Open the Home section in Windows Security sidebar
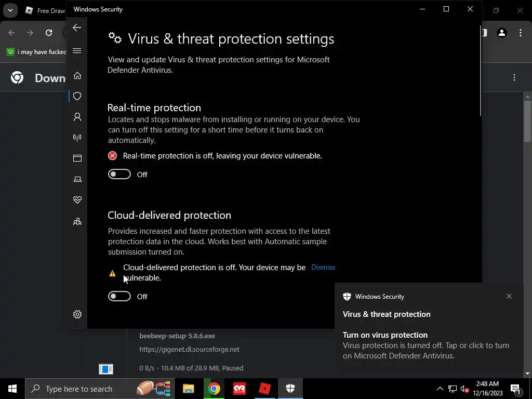 coord(77,75)
